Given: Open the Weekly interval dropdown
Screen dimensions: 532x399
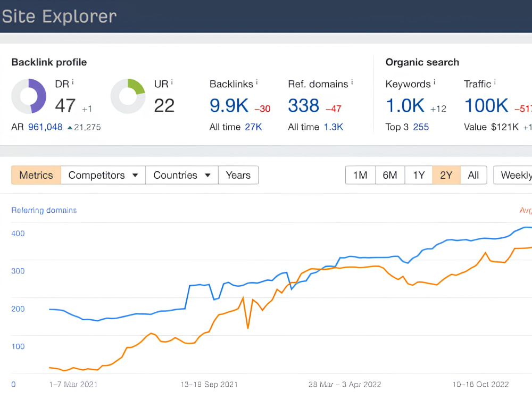Looking at the screenshot, I should pos(513,175).
